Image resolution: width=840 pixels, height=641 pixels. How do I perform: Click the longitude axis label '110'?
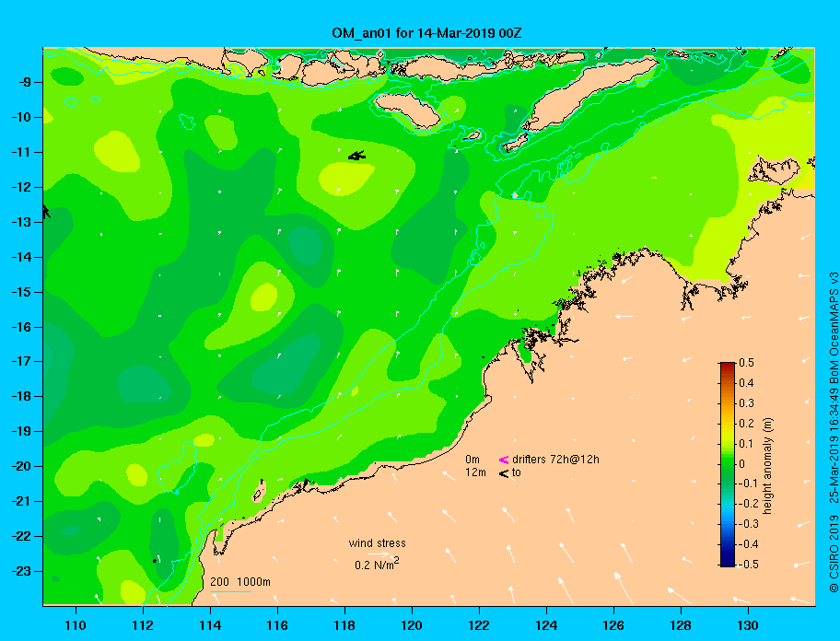pyautogui.click(x=76, y=625)
